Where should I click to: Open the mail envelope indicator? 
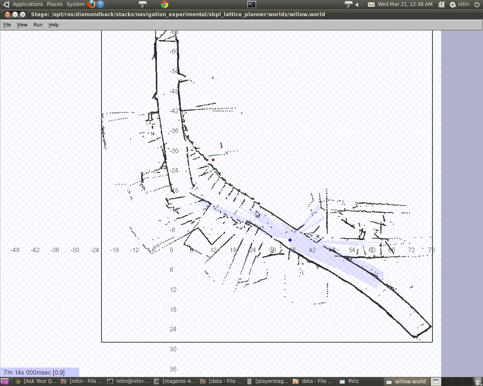coord(371,4)
